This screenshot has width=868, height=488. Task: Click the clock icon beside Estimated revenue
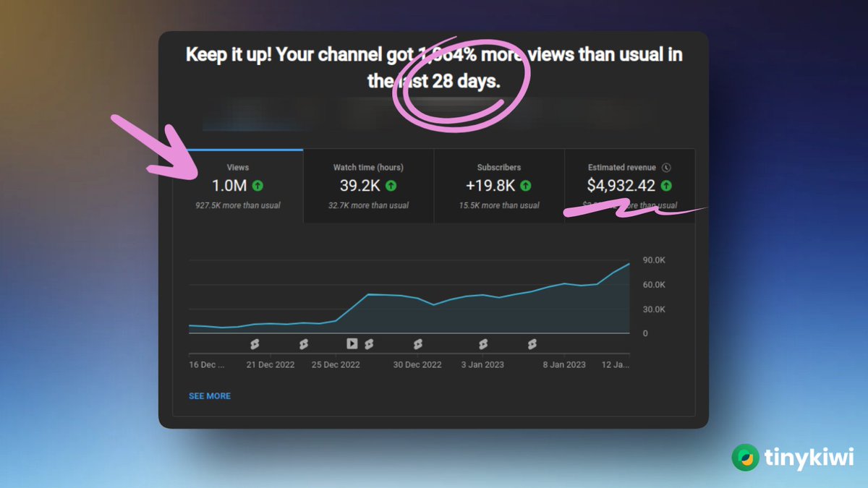(665, 168)
